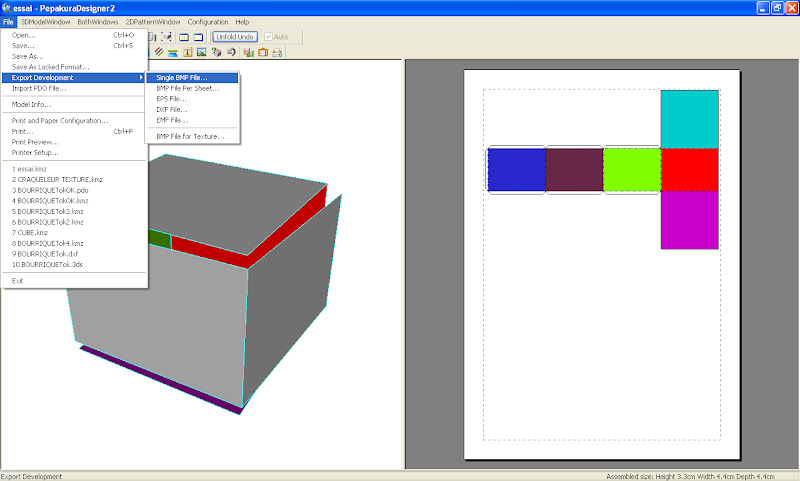This screenshot has width=800, height=481.
Task: Click the clipboard icon in the toolbar
Action: click(262, 52)
